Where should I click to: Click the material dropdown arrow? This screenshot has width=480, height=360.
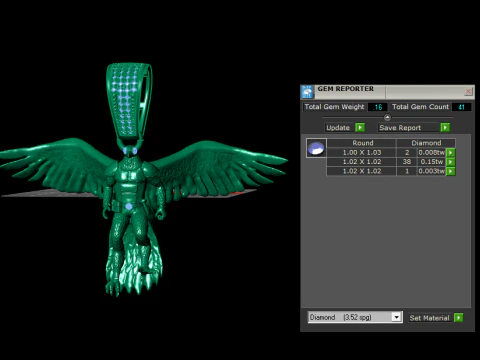[396, 317]
